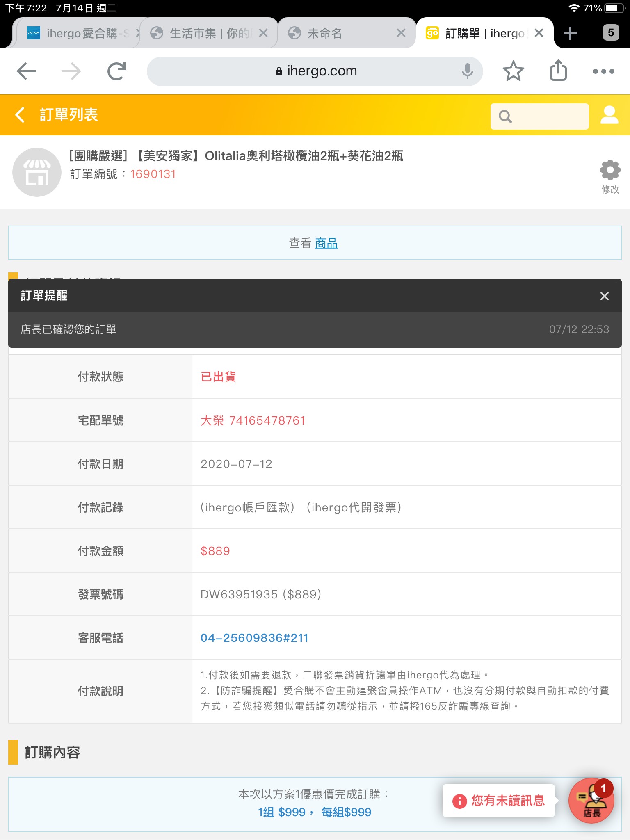Close the 訂購單 | ihergo tab
Screen dimensions: 630x840
[539, 33]
